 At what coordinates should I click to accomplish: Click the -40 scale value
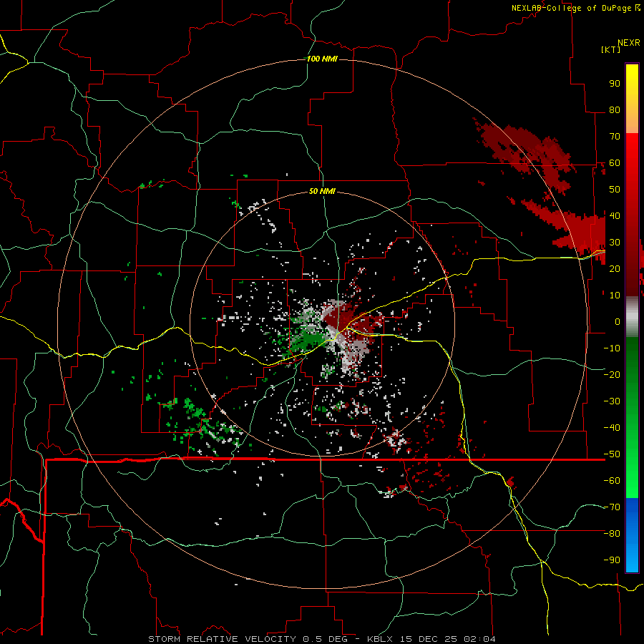(x=612, y=428)
